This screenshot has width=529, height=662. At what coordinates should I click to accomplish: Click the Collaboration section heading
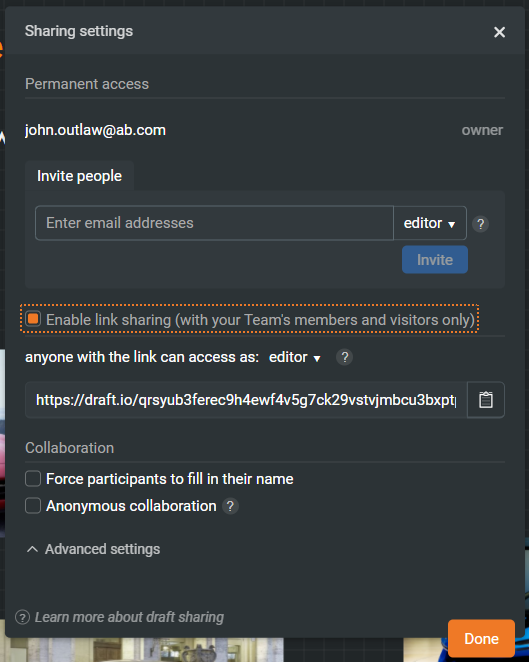coord(70,448)
